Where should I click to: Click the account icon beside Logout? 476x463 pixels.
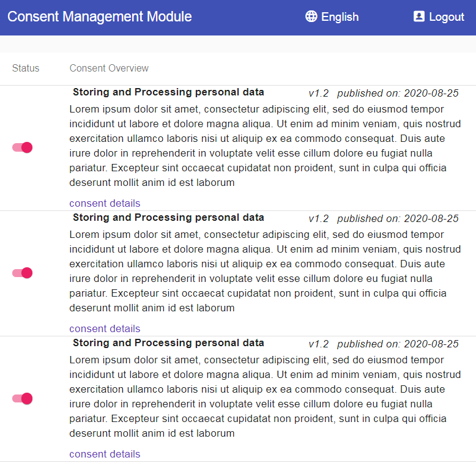tap(419, 17)
